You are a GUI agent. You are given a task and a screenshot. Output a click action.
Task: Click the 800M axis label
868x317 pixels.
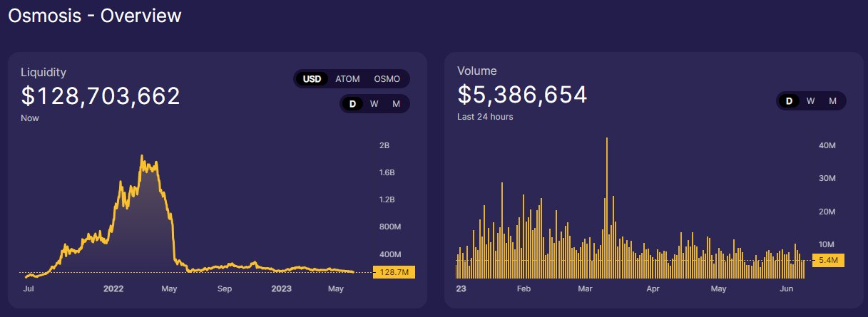389,227
